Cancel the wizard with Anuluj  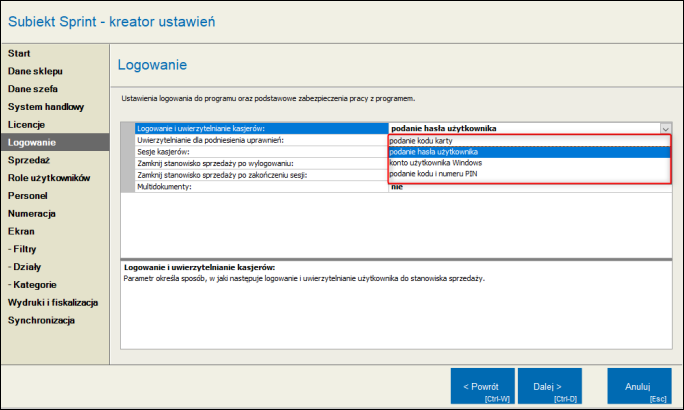638,386
